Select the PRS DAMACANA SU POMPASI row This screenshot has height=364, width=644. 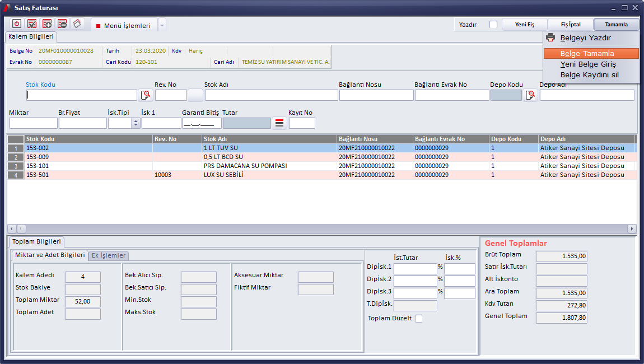tap(321, 166)
